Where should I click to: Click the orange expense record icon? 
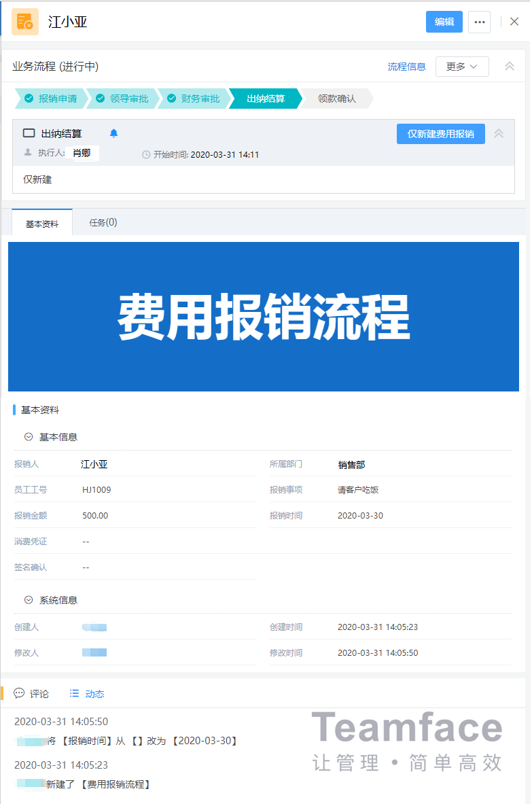pos(25,22)
